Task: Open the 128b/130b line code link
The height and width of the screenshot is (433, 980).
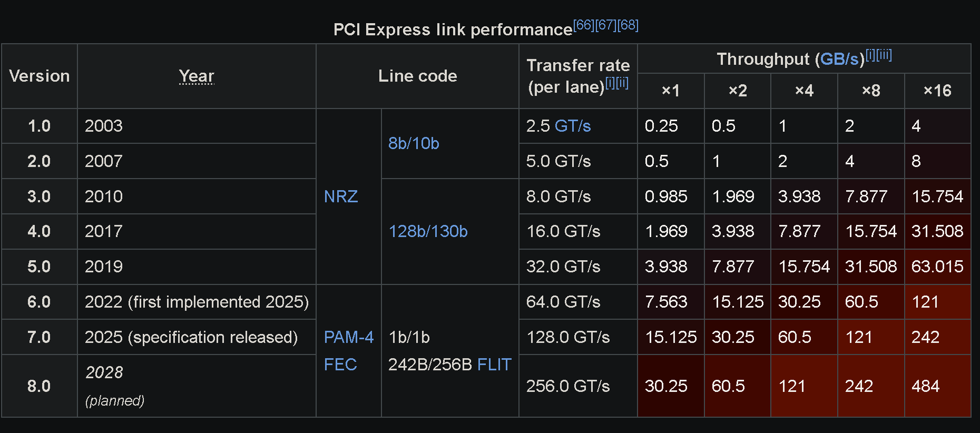Action: tap(428, 231)
